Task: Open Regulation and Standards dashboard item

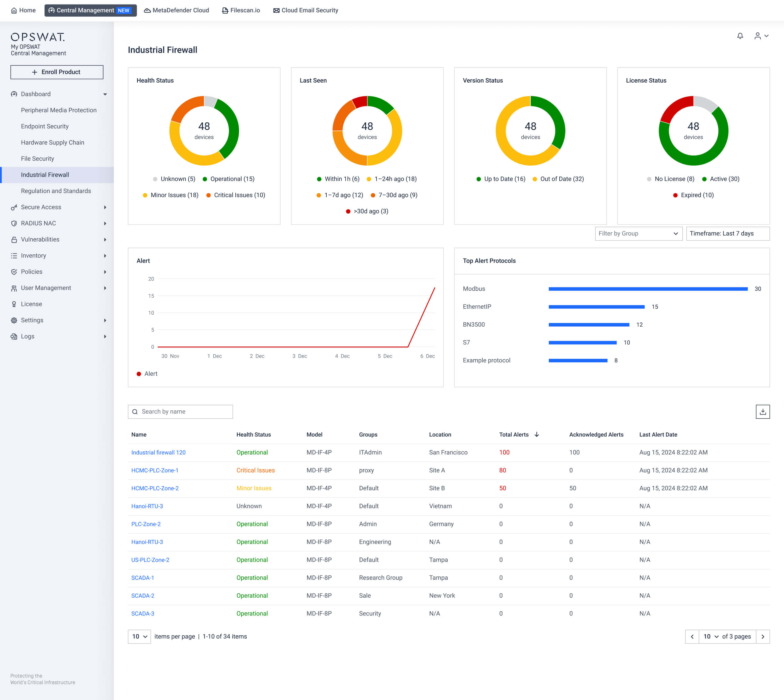Action: coord(56,191)
